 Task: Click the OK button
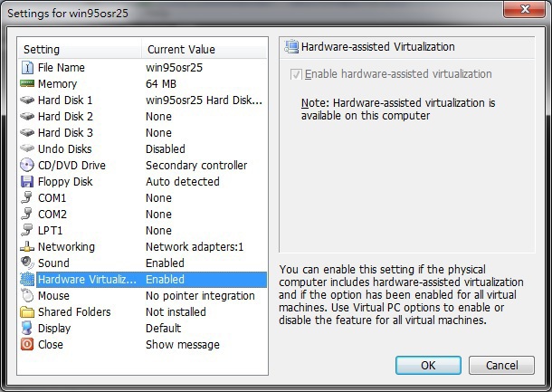coord(428,365)
